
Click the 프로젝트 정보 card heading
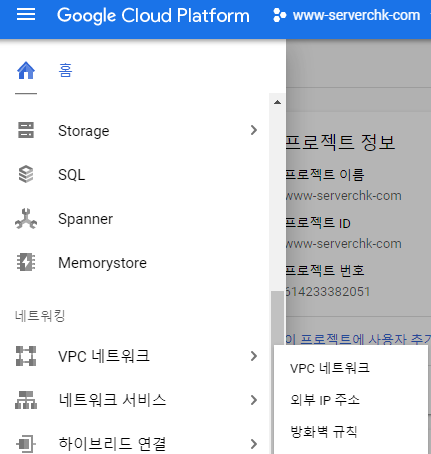(341, 142)
